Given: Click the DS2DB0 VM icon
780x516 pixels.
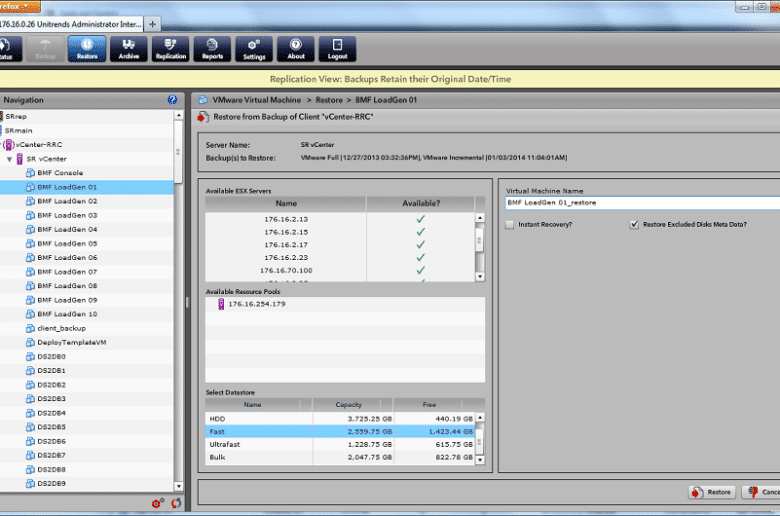Looking at the screenshot, I should pyautogui.click(x=30, y=356).
